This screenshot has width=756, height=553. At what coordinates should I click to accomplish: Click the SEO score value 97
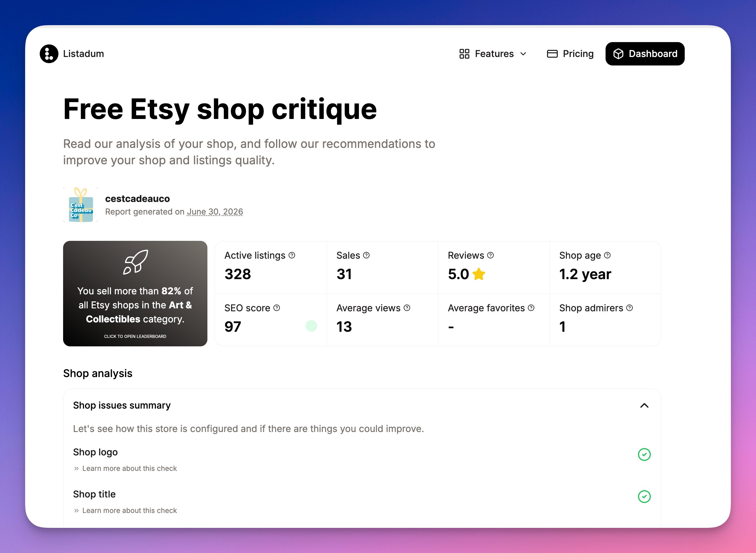click(x=233, y=326)
